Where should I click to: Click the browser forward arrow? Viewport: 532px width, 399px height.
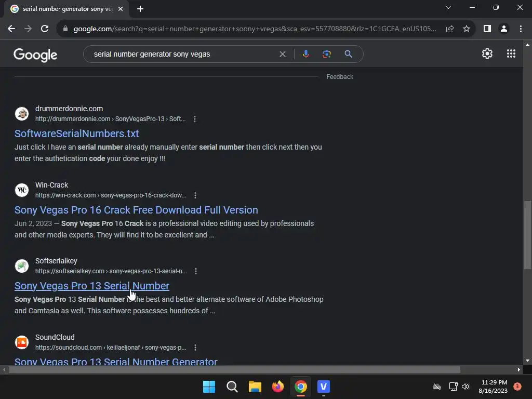(x=28, y=29)
